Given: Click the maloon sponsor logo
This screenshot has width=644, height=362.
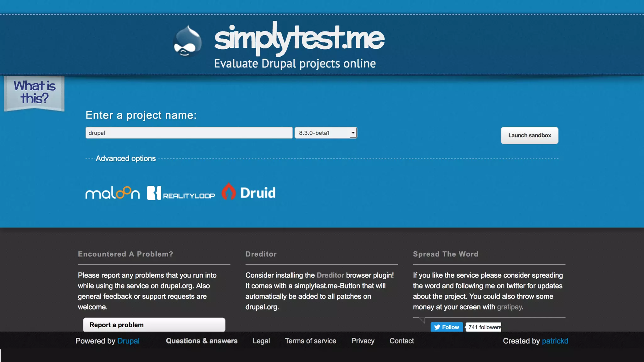Looking at the screenshot, I should [113, 193].
